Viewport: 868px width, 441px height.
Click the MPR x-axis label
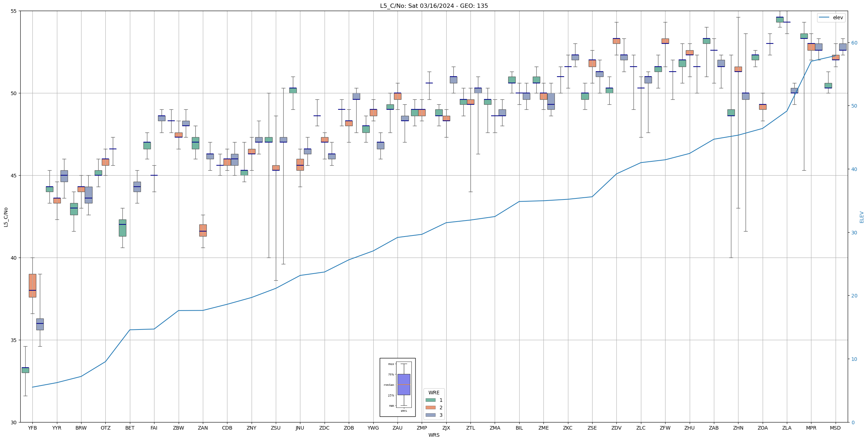[x=811, y=428]
